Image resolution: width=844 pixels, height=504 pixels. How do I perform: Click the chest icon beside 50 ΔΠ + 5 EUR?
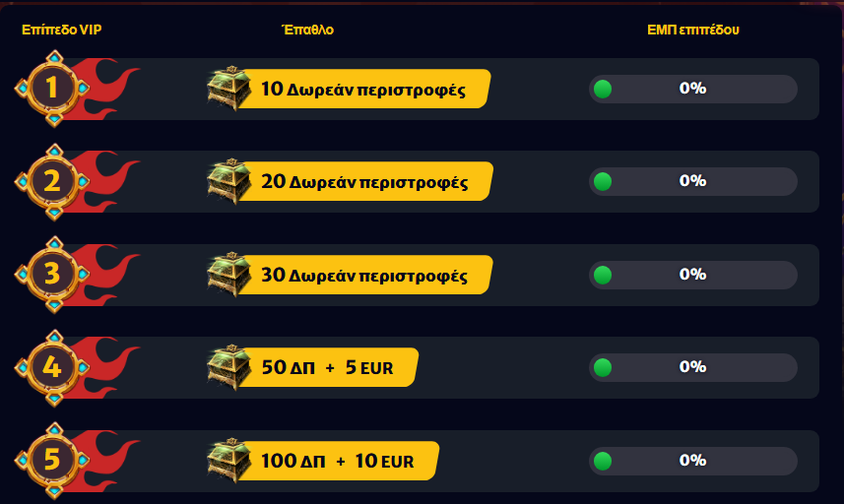(228, 367)
